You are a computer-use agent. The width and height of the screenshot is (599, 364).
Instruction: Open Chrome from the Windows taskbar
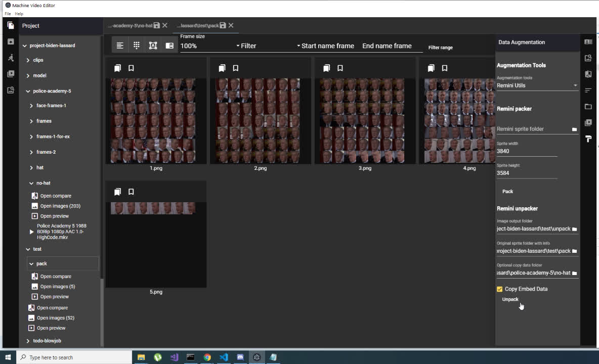click(207, 357)
